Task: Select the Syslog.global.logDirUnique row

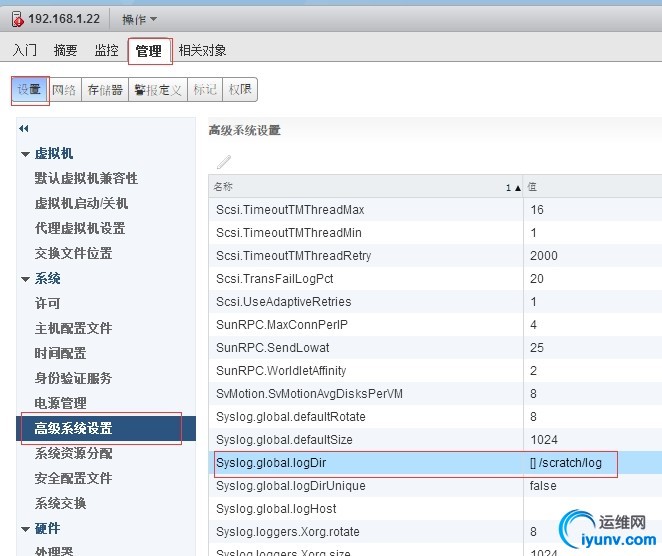Action: 435,486
